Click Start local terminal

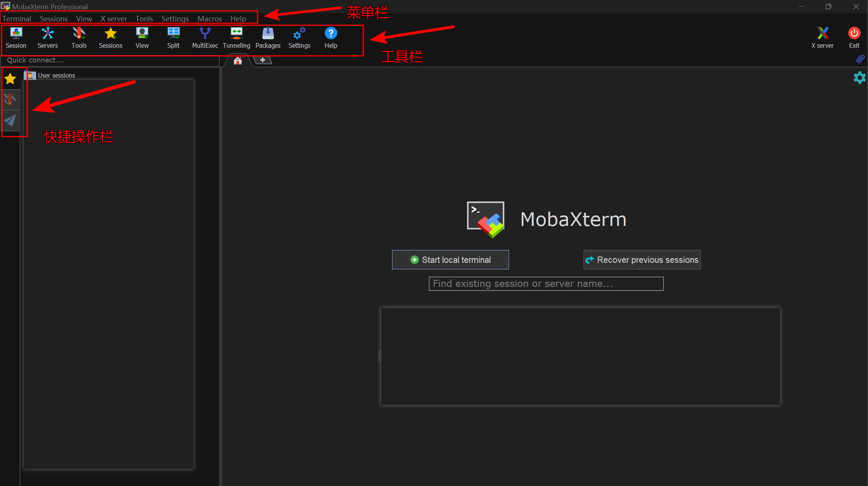[450, 260]
